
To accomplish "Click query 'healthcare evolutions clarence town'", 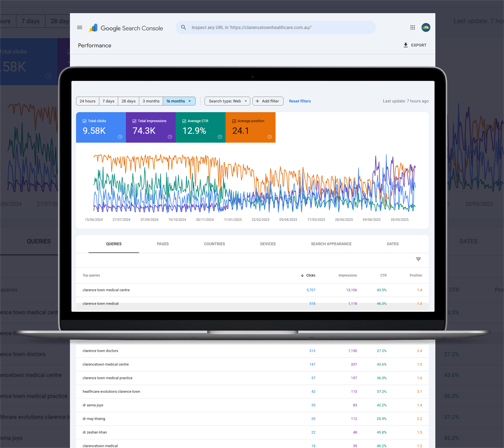I will 111,392.
